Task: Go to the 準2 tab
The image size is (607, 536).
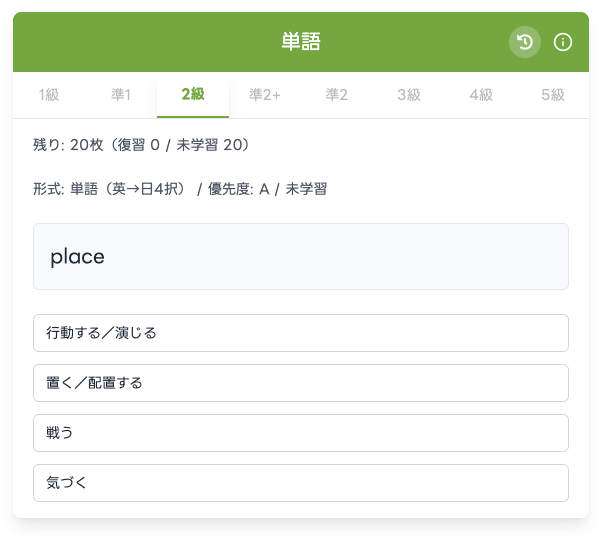Action: click(x=336, y=95)
